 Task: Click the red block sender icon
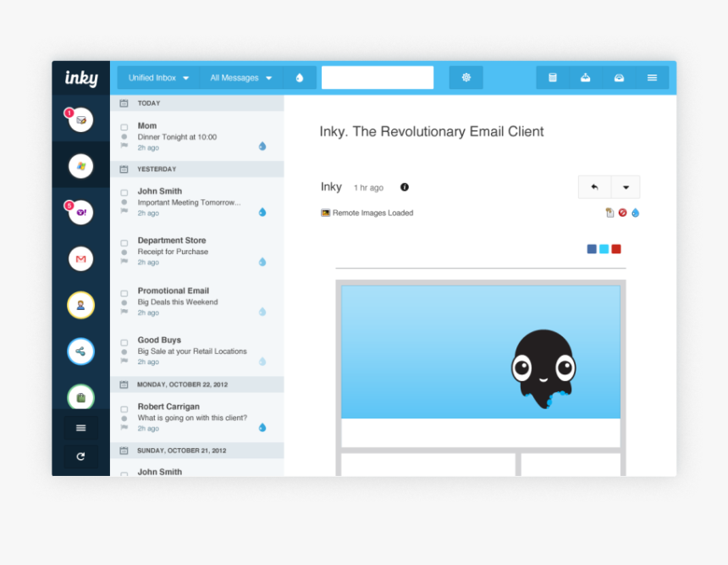coord(622,213)
